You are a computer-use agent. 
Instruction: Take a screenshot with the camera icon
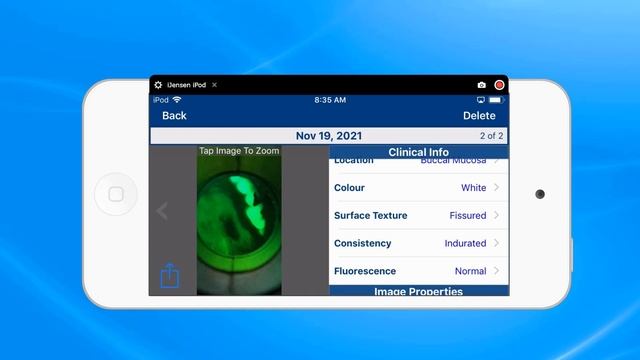tap(482, 85)
